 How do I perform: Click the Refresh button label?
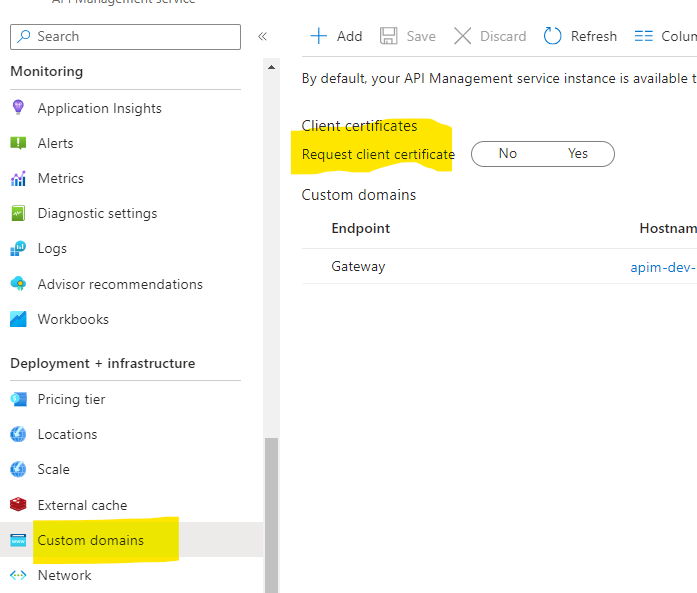point(593,36)
